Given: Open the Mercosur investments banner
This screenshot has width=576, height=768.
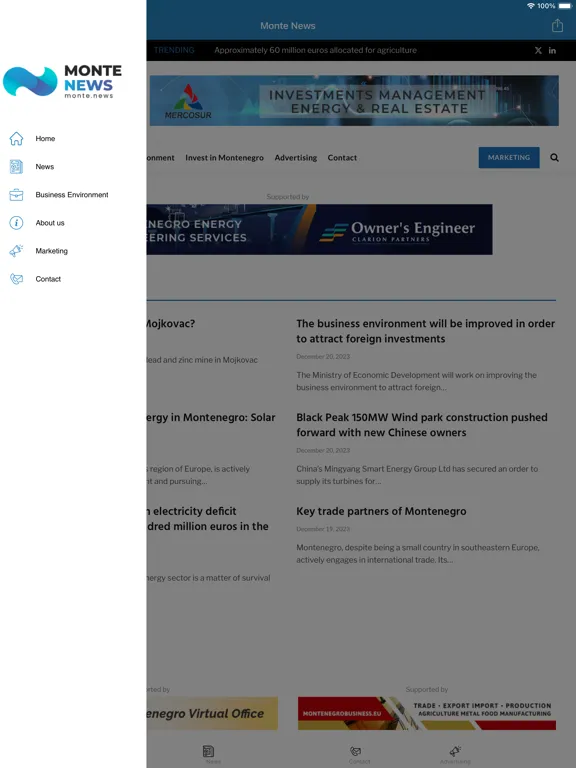Looking at the screenshot, I should [x=354, y=100].
